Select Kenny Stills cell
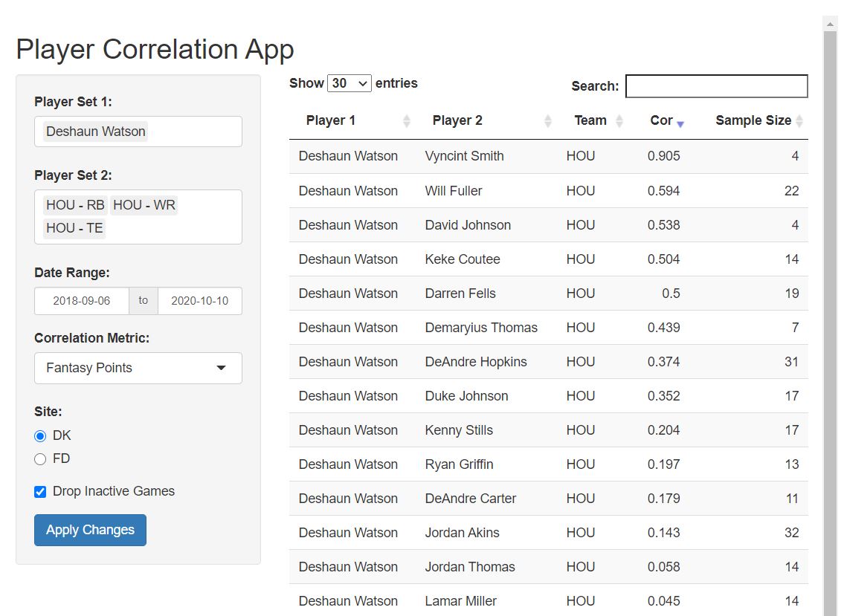Screen dimensions: 844x616 click(x=459, y=430)
